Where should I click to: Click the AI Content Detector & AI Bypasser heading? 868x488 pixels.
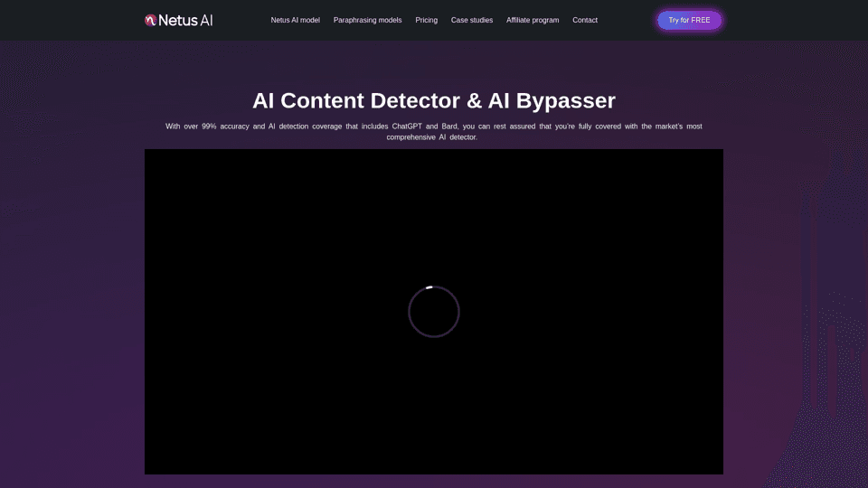click(x=434, y=100)
